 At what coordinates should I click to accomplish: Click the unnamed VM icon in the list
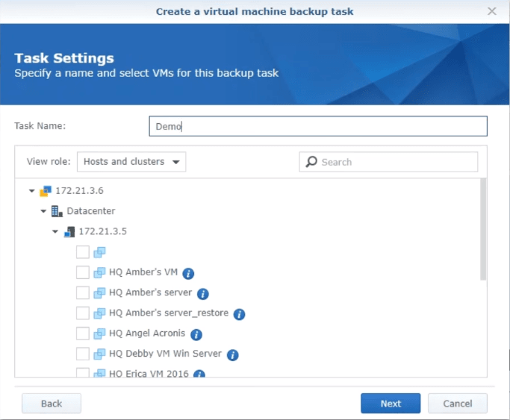click(x=99, y=252)
